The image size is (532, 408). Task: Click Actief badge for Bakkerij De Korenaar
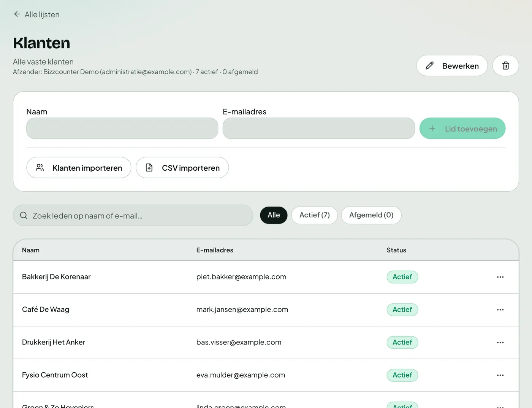[x=402, y=277]
